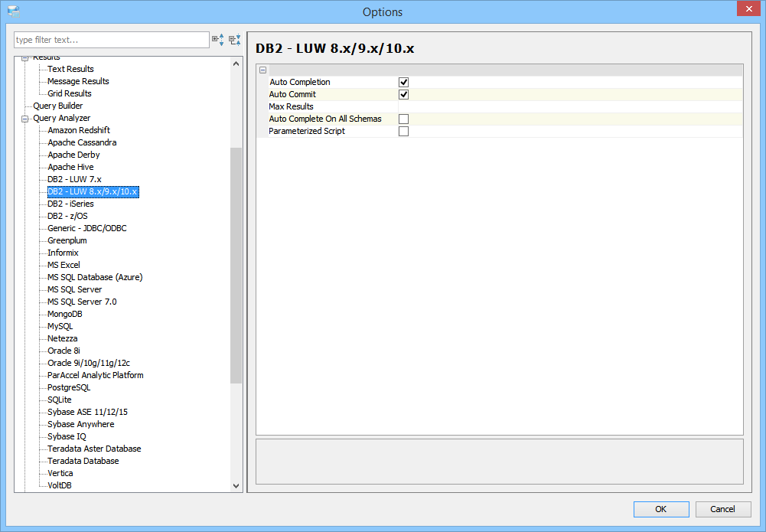
Task: Select Generic - JDBC/ODBC entry
Action: tap(87, 228)
